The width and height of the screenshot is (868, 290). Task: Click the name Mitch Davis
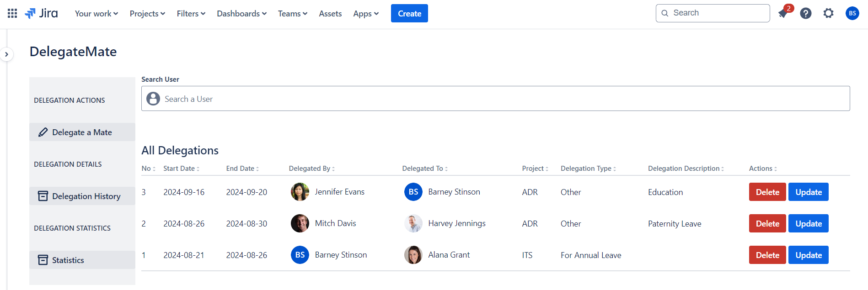pos(336,223)
